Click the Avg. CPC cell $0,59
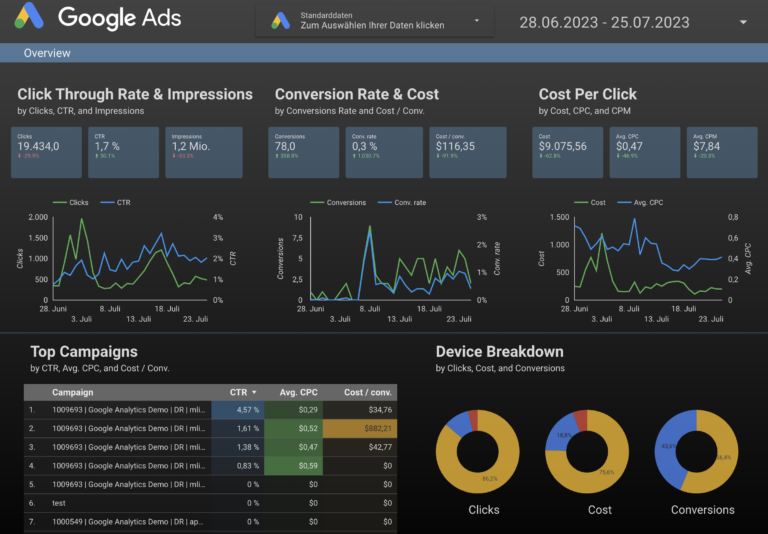The width and height of the screenshot is (768, 534). tap(293, 465)
